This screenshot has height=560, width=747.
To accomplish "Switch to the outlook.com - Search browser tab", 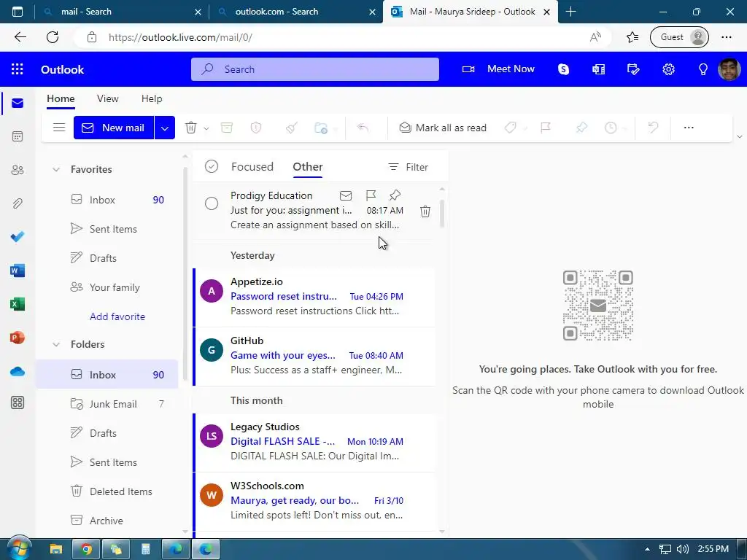I will click(x=295, y=12).
